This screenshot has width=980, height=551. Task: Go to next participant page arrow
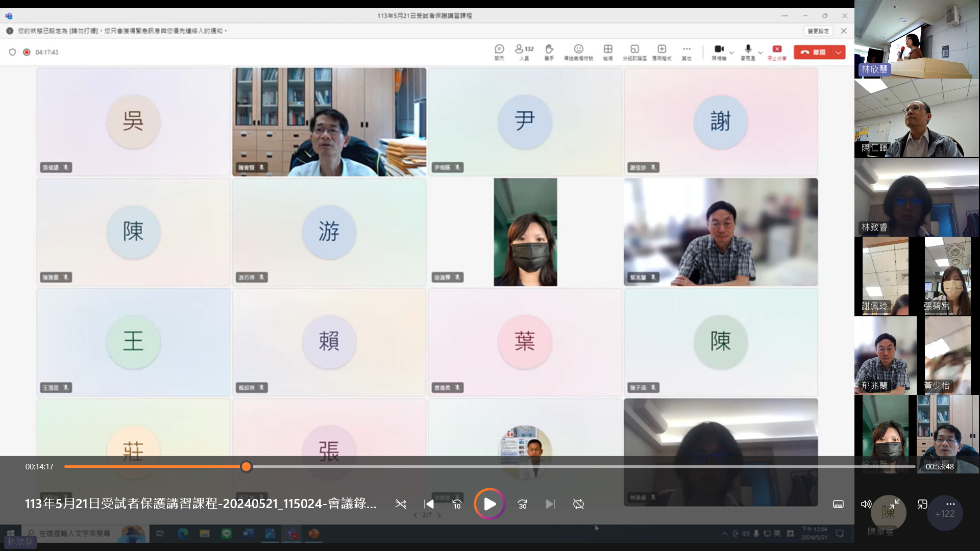coord(439,515)
